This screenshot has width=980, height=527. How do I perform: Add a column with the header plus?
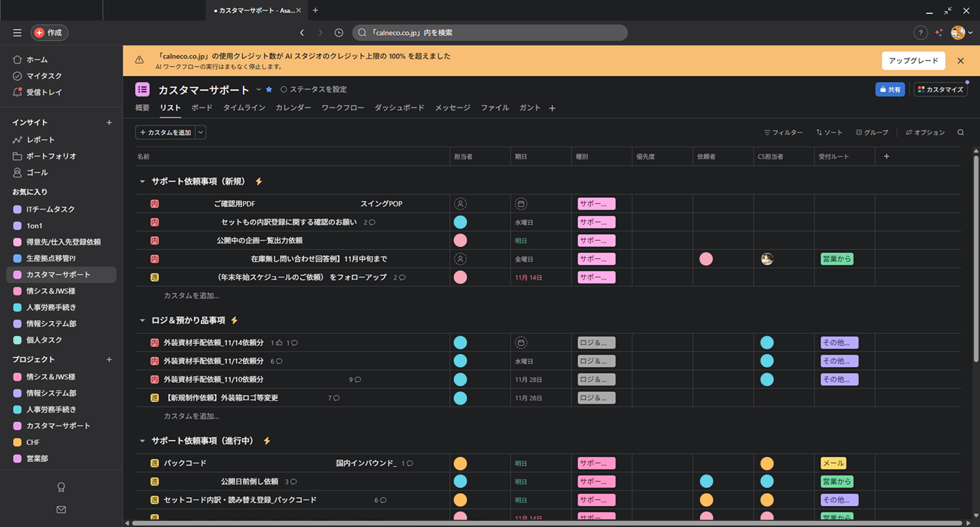tap(886, 156)
